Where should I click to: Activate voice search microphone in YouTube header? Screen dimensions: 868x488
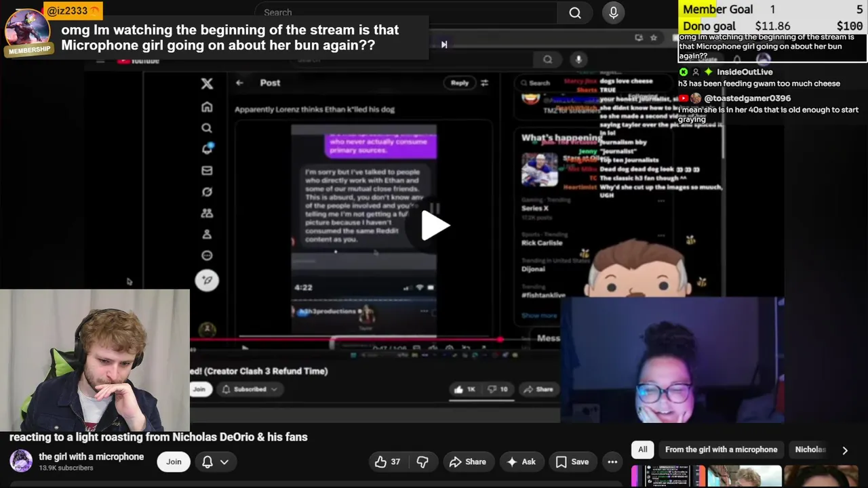(613, 12)
